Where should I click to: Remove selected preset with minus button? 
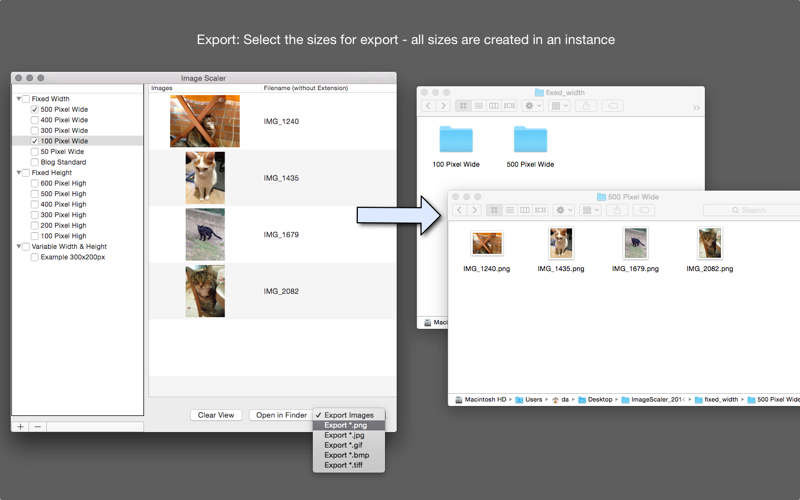[x=38, y=427]
